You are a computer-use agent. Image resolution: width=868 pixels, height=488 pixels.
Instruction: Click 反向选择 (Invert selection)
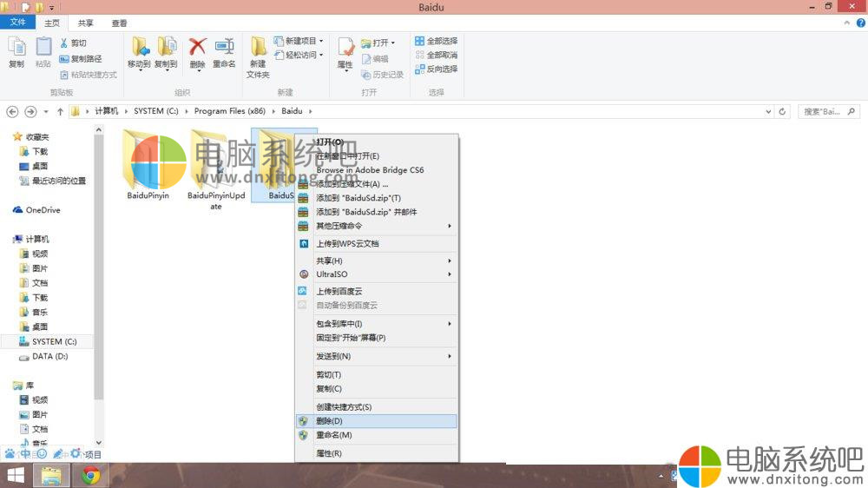pos(437,69)
